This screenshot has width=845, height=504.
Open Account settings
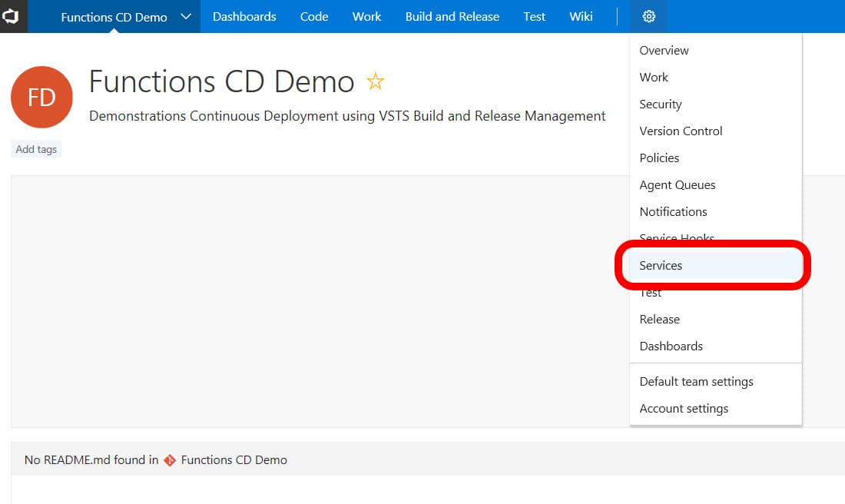tap(716, 409)
